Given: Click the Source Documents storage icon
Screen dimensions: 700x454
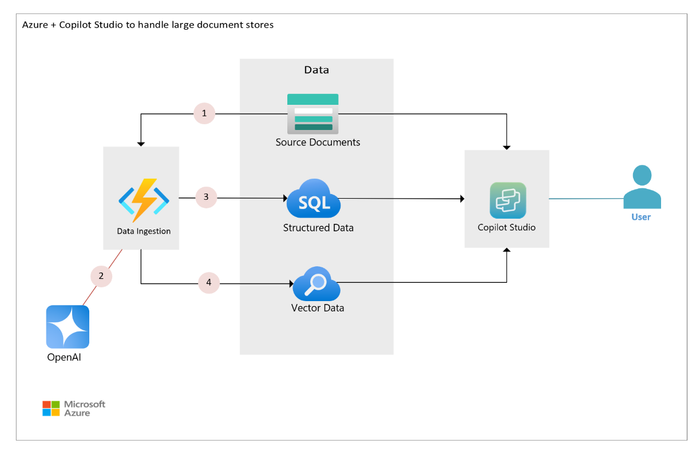Looking at the screenshot, I should coord(312,113).
